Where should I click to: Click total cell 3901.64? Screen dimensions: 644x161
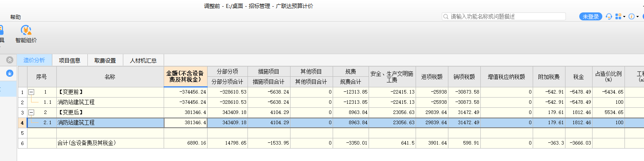click(432, 143)
